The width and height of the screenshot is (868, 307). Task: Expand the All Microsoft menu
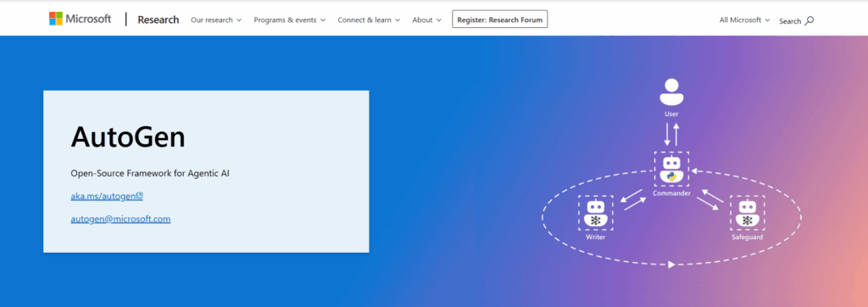[x=744, y=20]
